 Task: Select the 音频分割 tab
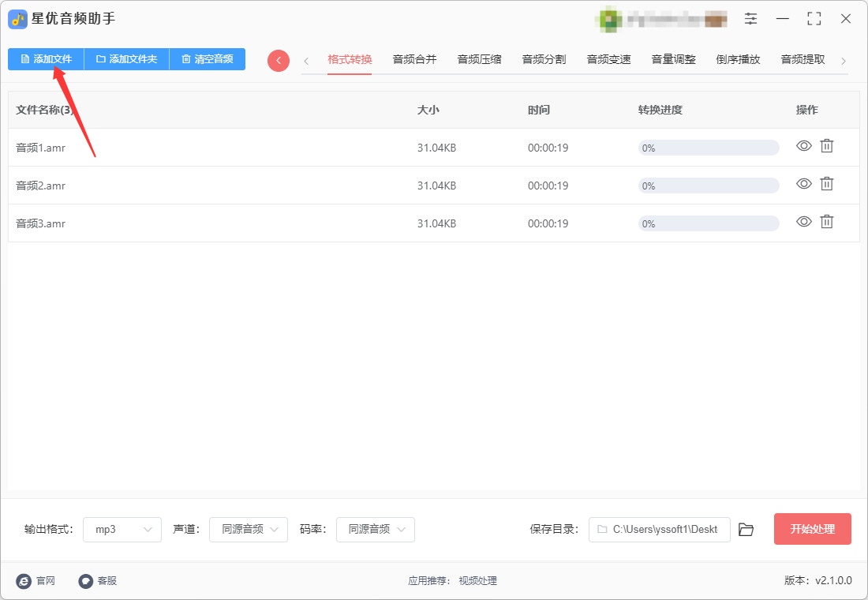click(x=544, y=59)
